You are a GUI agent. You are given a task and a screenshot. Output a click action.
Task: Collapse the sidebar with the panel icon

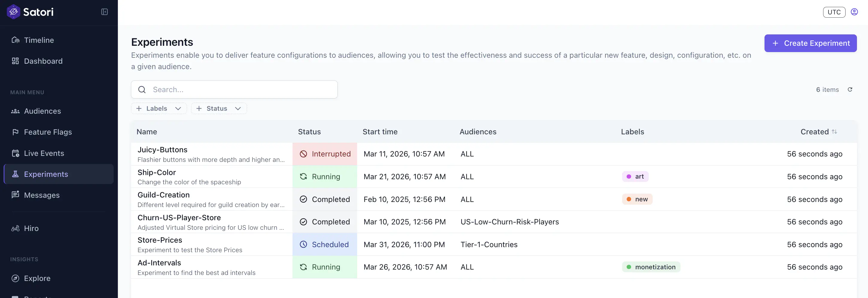click(x=104, y=12)
